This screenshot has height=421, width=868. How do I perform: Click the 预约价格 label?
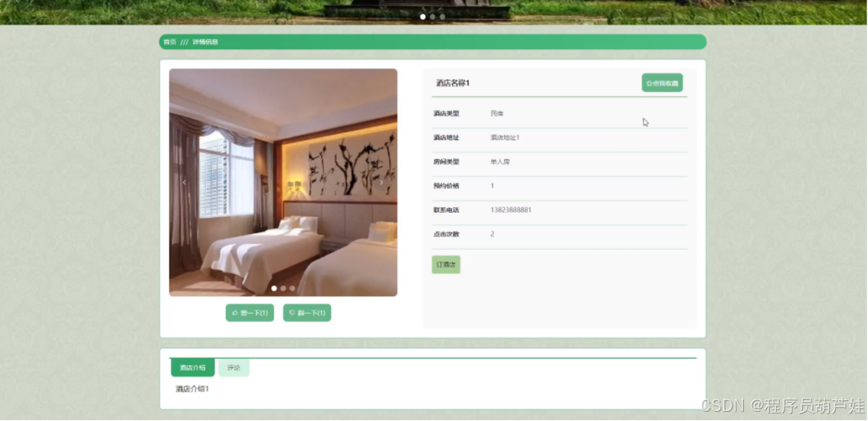coord(446,186)
